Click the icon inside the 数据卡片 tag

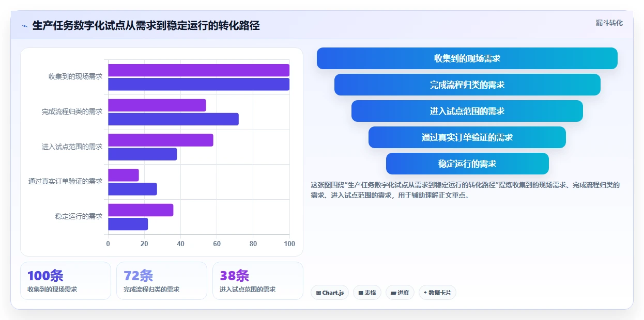(x=425, y=293)
